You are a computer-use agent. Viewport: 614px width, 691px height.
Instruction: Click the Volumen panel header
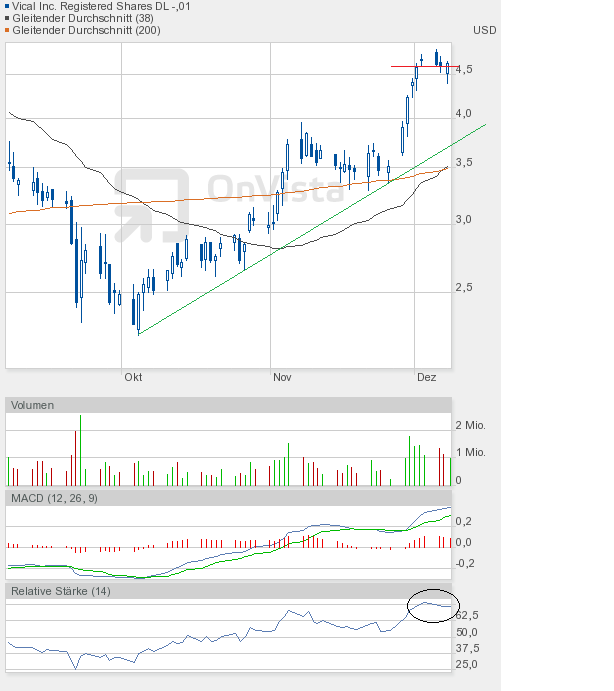228,405
